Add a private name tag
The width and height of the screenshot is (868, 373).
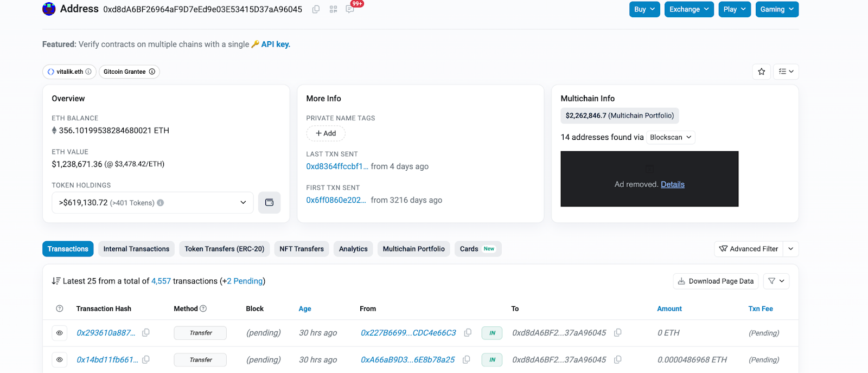coord(326,133)
